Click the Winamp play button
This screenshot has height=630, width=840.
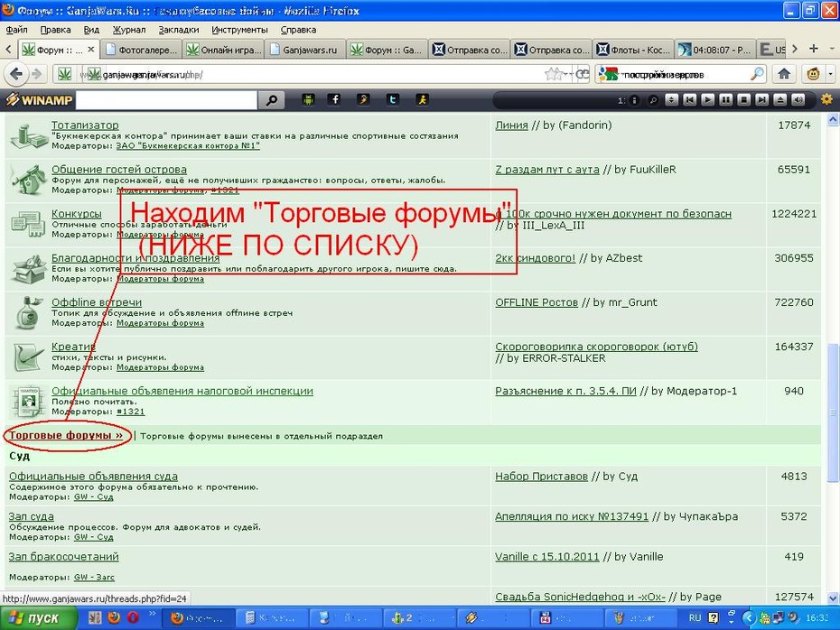pyautogui.click(x=708, y=100)
